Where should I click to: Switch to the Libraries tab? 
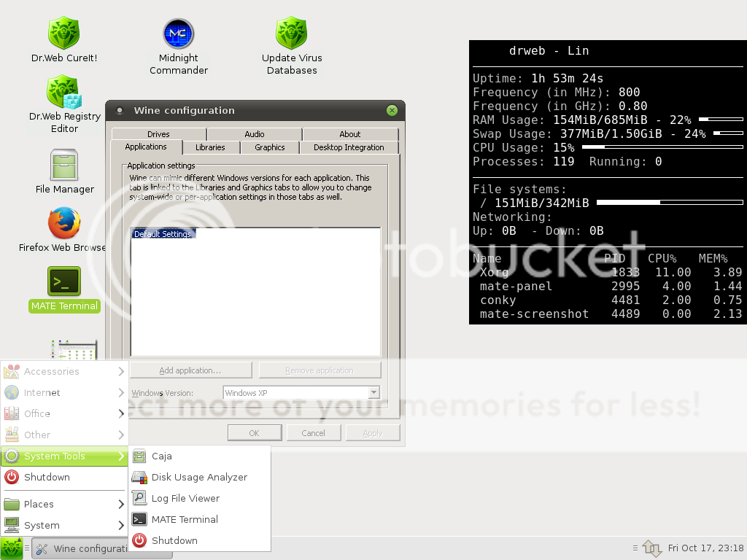[x=210, y=147]
